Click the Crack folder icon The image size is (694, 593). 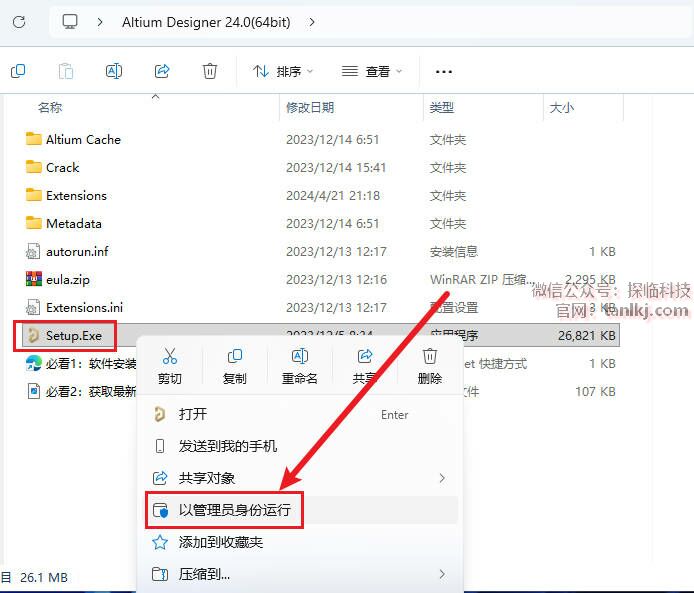point(34,167)
